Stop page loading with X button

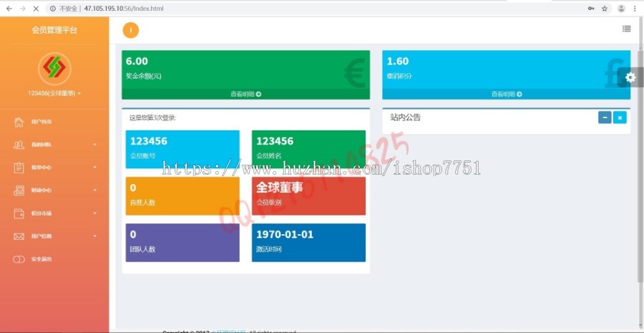coord(36,8)
